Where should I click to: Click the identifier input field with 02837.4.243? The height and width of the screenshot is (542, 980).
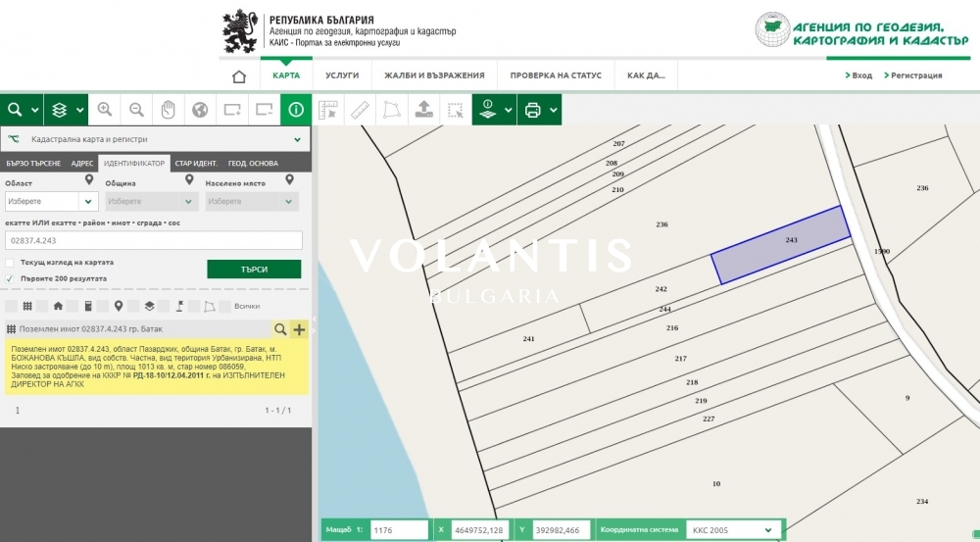click(154, 241)
